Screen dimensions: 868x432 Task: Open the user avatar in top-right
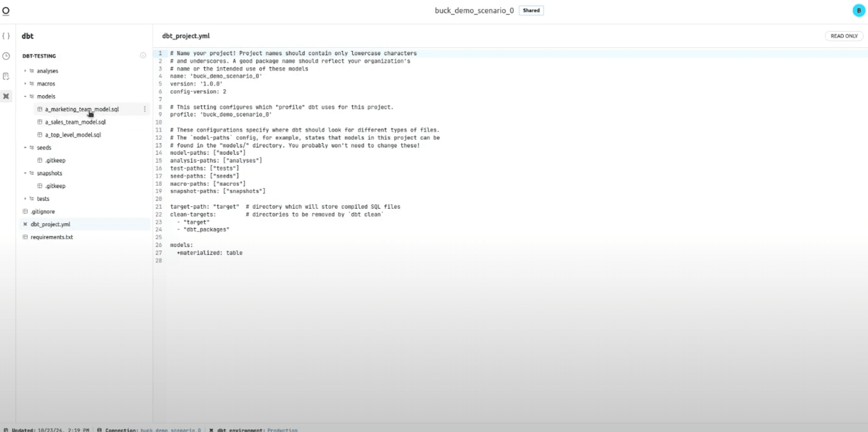pyautogui.click(x=859, y=10)
